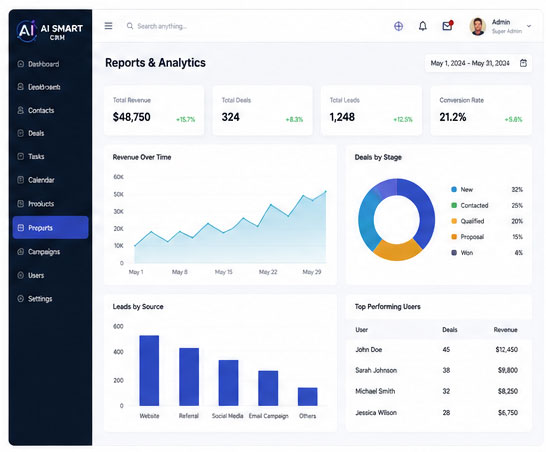Click the +15.7% revenue change indicator
Viewport: 546px width, 452px height.
(186, 119)
